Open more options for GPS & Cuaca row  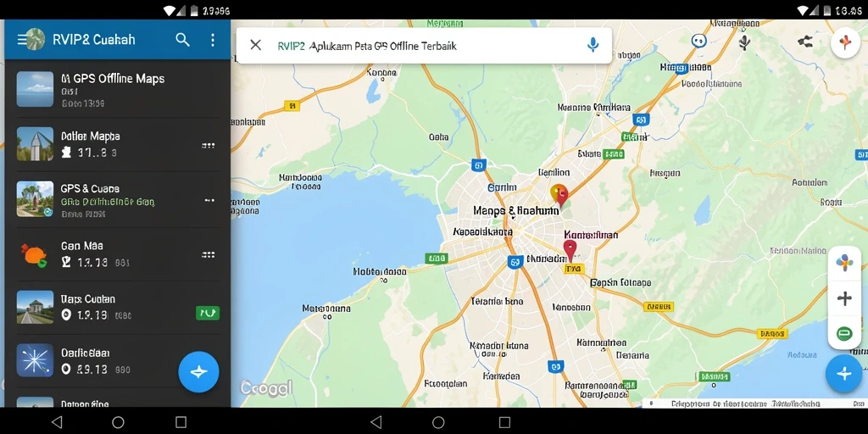click(209, 200)
